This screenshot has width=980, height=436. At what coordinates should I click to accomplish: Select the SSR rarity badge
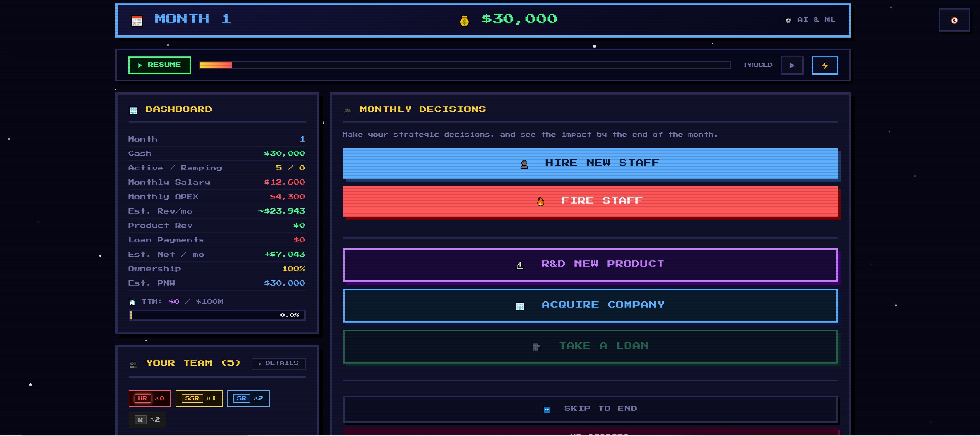199,398
